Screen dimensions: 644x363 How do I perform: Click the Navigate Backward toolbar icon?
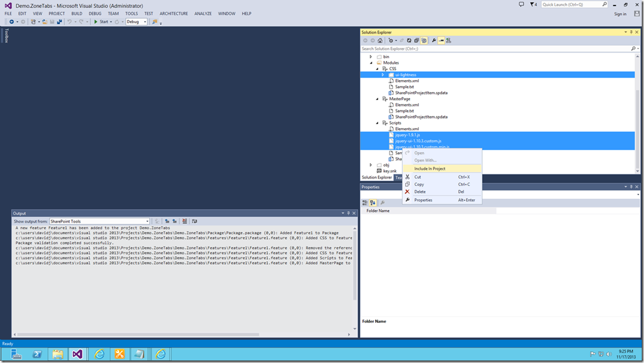coord(12,22)
